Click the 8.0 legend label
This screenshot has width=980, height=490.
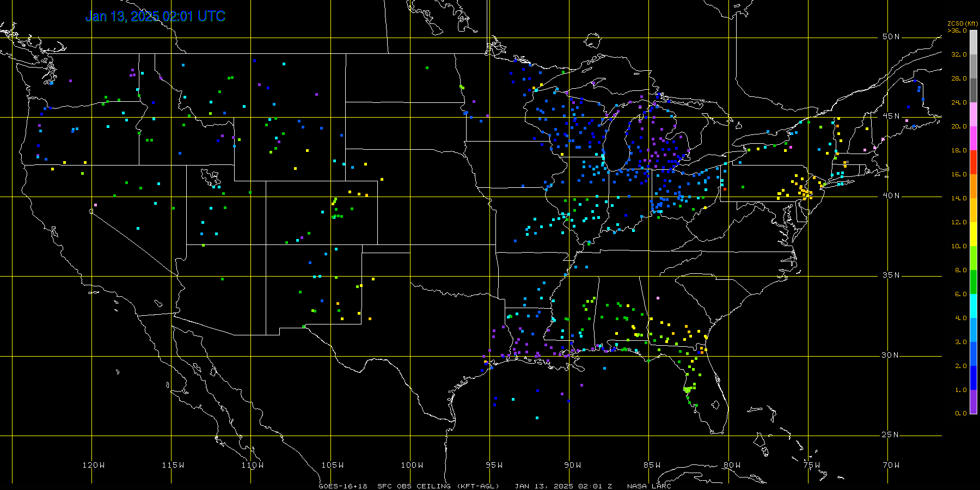pos(961,270)
